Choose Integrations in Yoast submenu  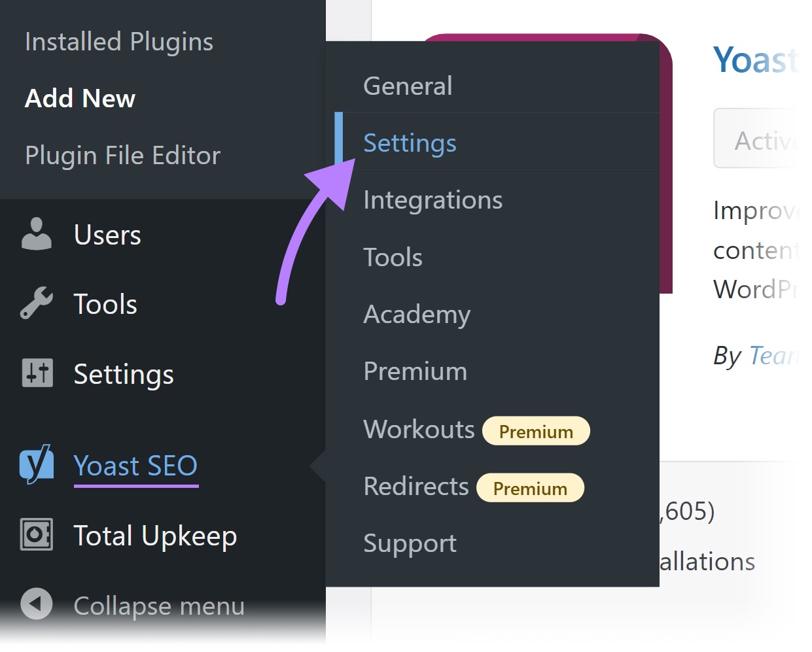click(x=432, y=200)
